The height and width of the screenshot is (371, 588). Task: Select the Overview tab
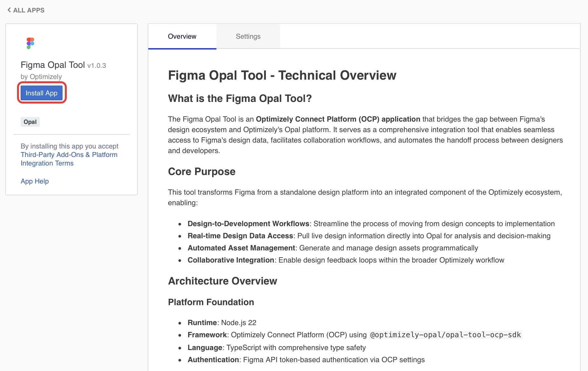[182, 36]
